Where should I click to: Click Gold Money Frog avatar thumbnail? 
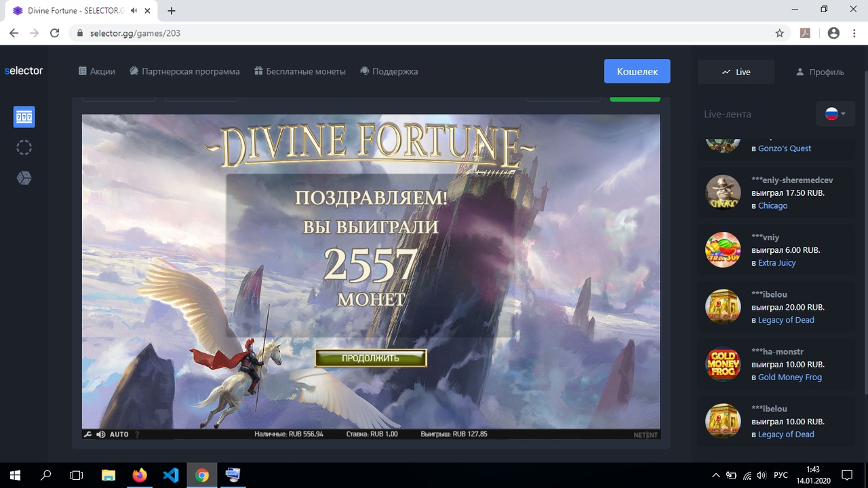(723, 364)
